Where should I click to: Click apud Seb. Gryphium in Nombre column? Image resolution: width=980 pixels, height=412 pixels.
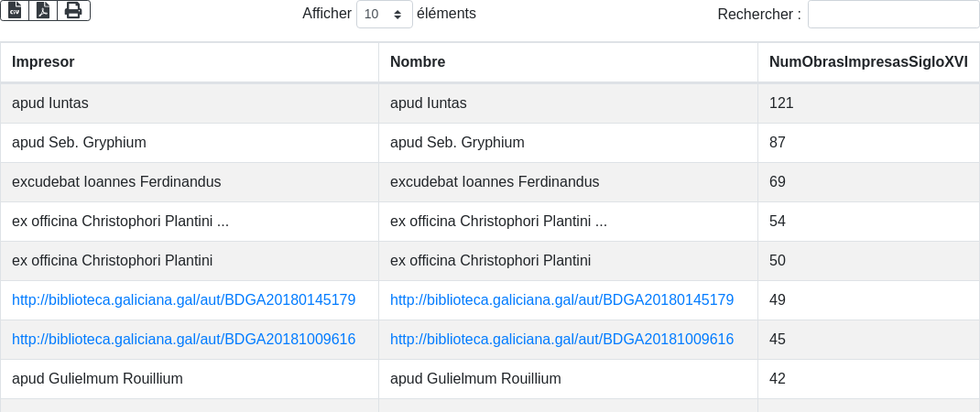[x=457, y=143]
